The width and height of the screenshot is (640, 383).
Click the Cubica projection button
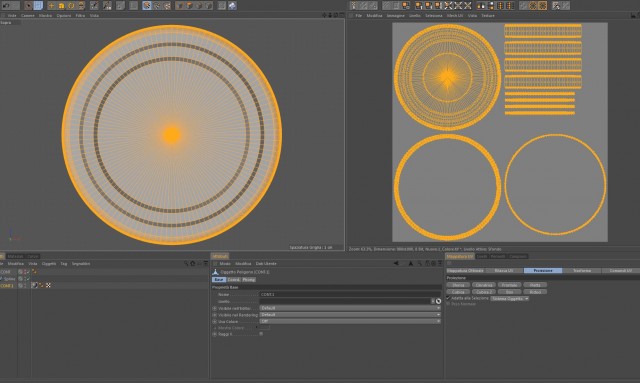click(458, 292)
